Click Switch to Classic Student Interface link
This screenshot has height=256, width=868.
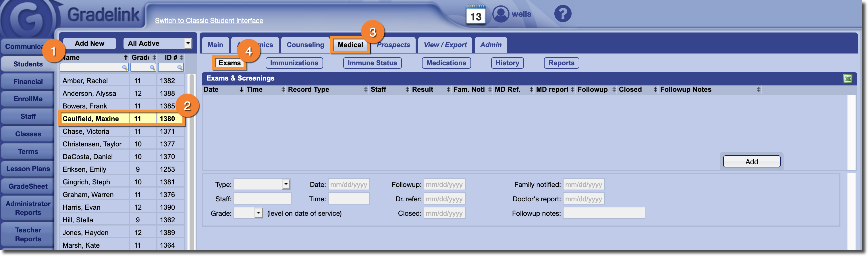coord(209,21)
